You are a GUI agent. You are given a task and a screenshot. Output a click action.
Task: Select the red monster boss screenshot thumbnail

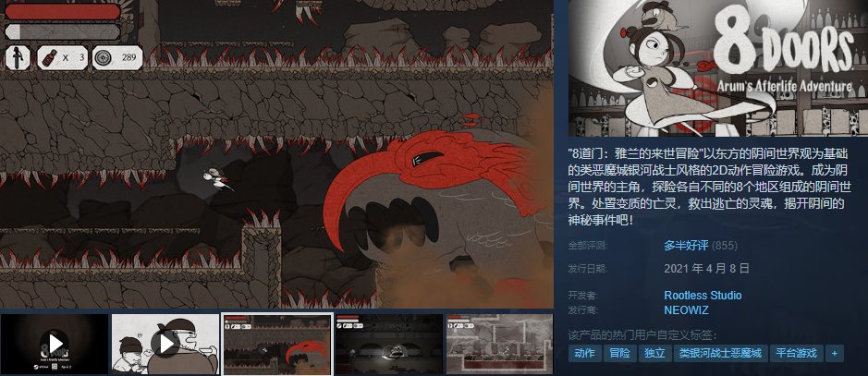coord(277,344)
